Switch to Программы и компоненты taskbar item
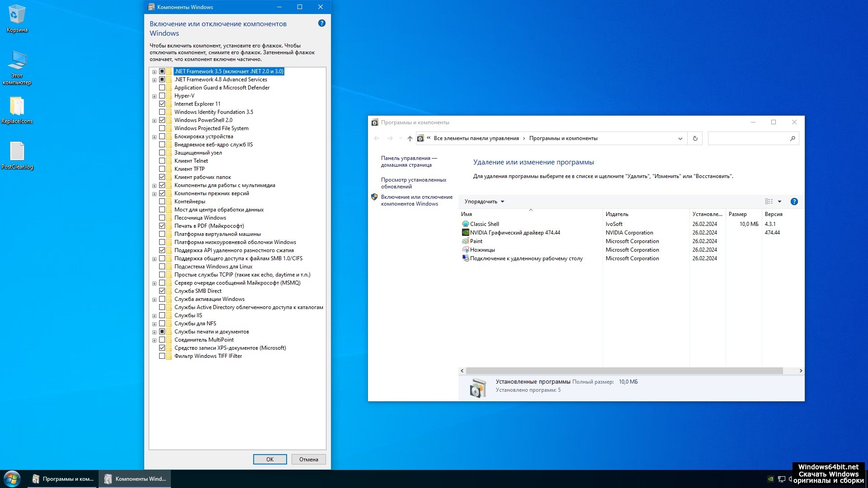The width and height of the screenshot is (868, 488). (63, 479)
